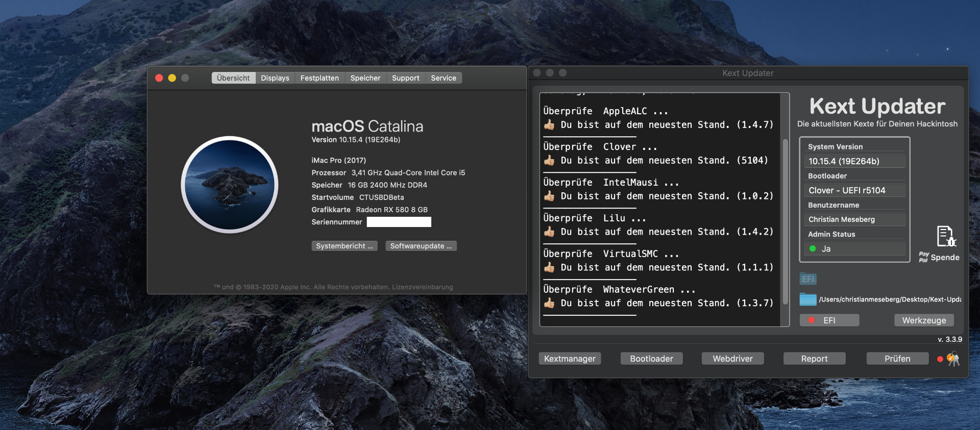
Task: Click the 'Überprüfe VirtualSMC ...' log line
Action: (611, 254)
